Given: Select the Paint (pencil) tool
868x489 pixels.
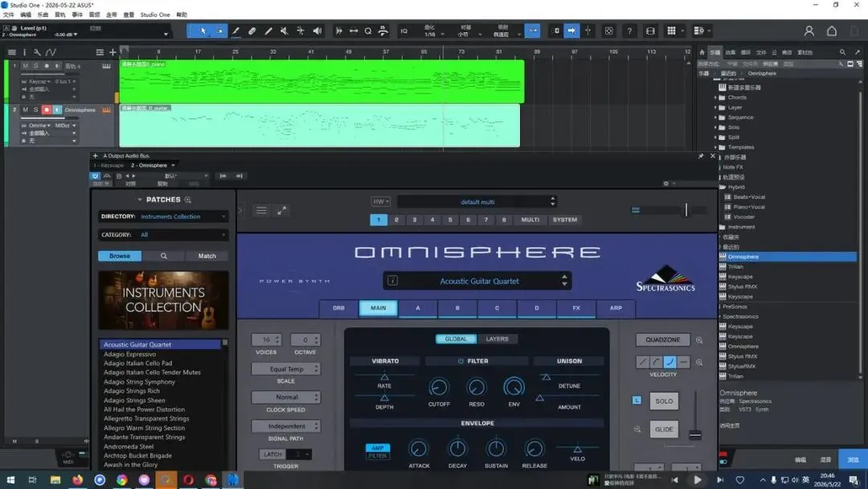Looking at the screenshot, I should [235, 31].
